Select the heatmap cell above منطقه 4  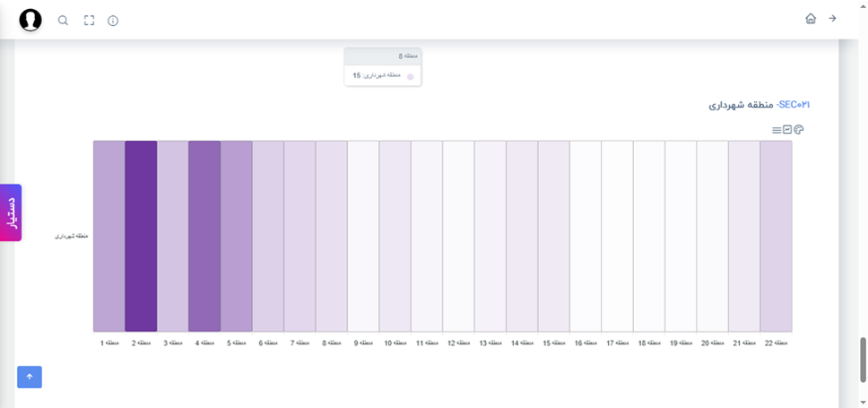click(204, 236)
